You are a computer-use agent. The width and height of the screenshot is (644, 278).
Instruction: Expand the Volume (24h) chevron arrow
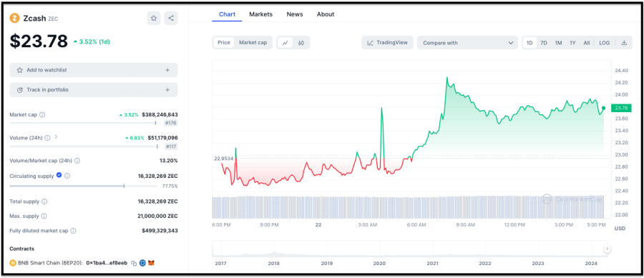[56, 137]
